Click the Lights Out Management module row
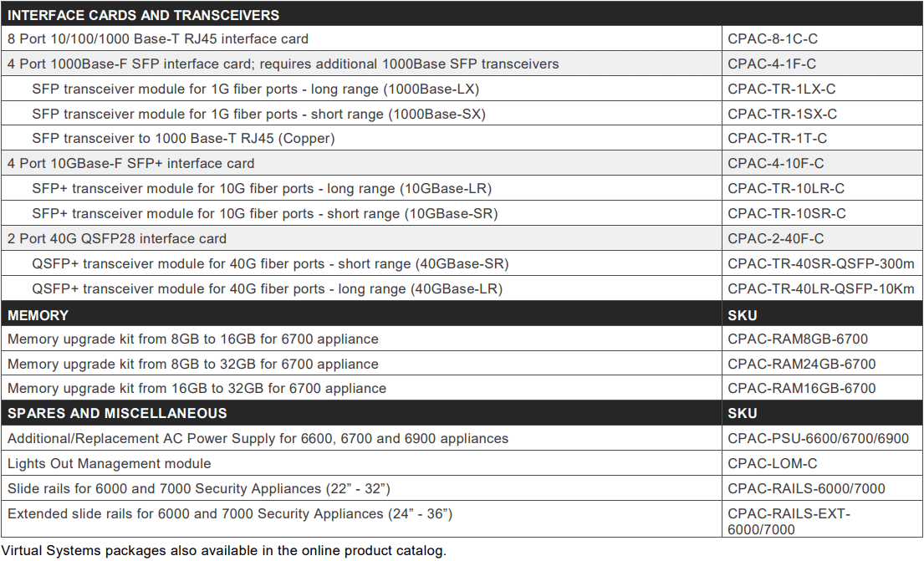924x561 pixels. pos(110,463)
